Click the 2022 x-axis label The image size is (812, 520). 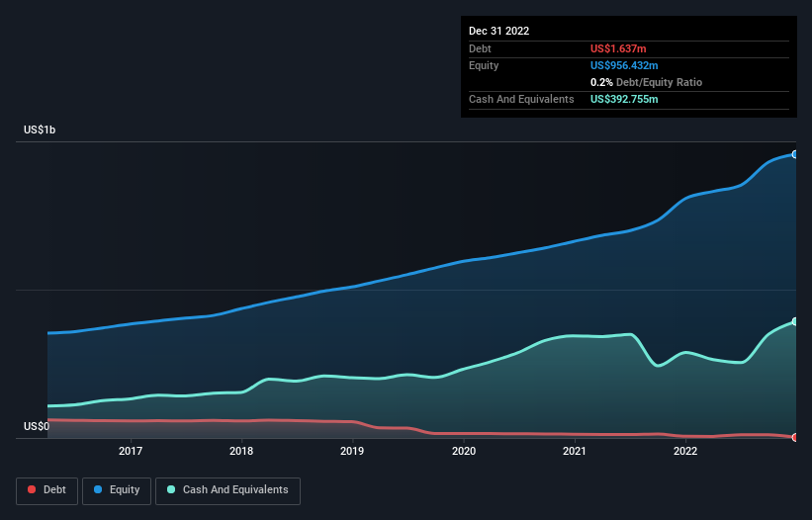(x=685, y=451)
